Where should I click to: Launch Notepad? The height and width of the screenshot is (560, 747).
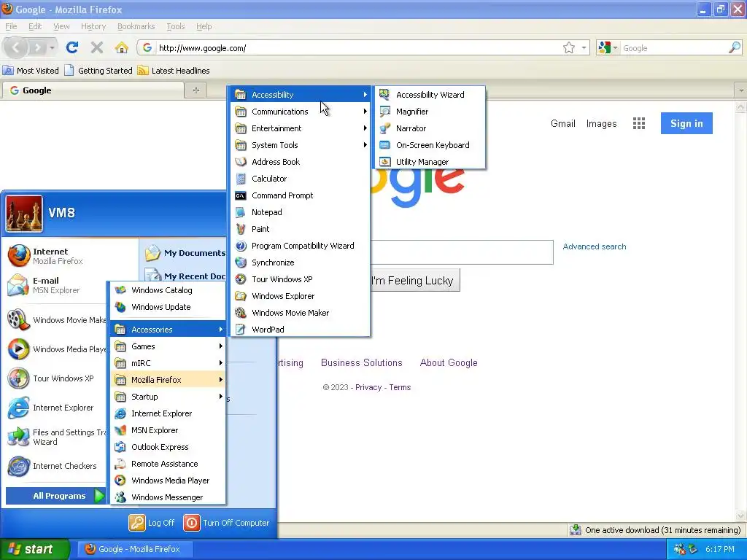(300, 212)
